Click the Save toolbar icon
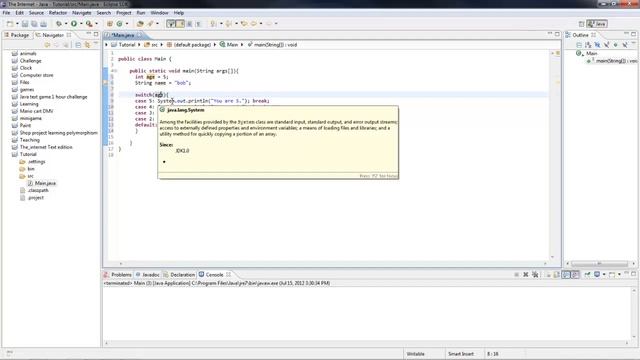 click(25, 24)
